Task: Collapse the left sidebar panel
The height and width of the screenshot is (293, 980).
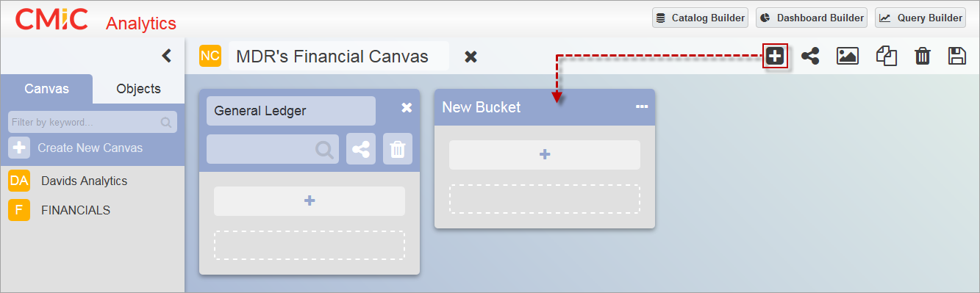Action: tap(166, 56)
